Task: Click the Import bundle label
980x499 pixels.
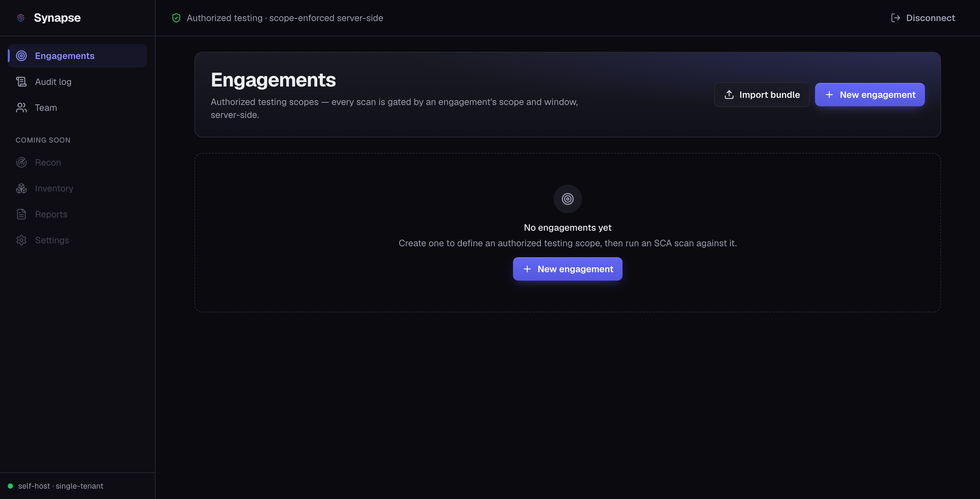Action: pyautogui.click(x=769, y=95)
